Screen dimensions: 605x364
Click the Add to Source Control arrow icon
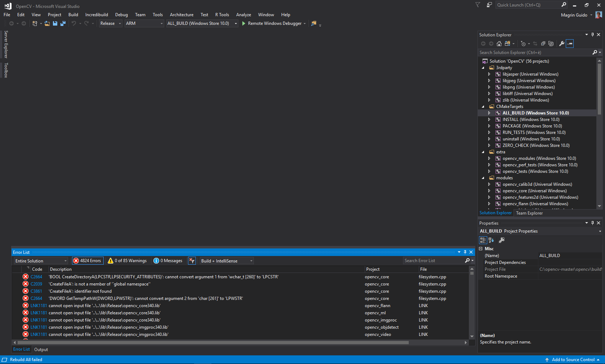(x=547, y=360)
